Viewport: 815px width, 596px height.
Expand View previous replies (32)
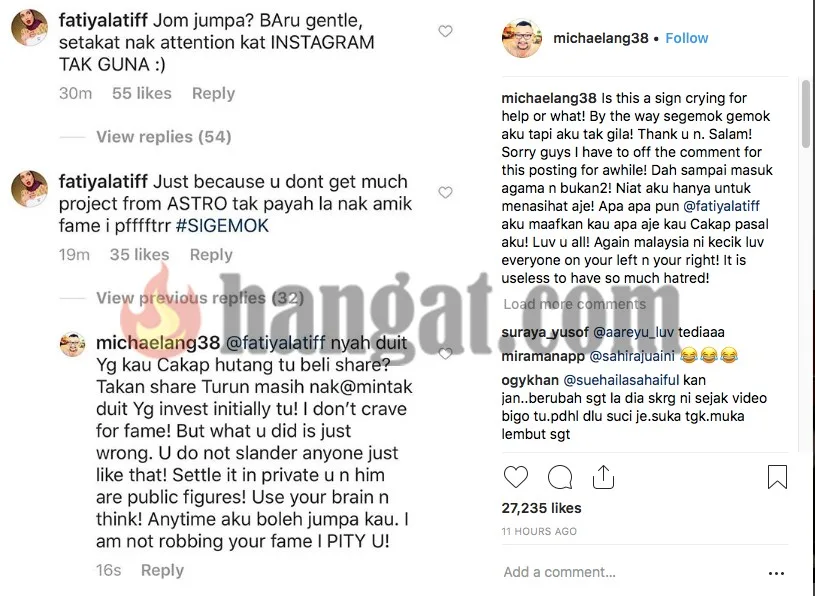tap(200, 298)
